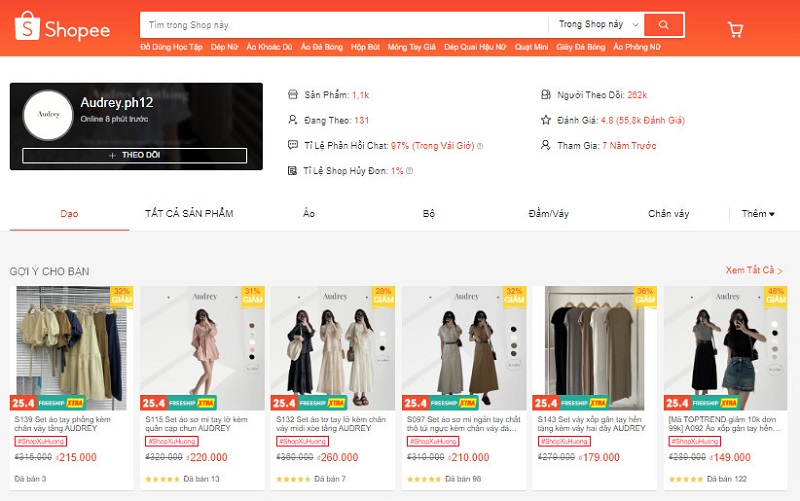Open the Chân váy tab
Screen dimensions: 800x501
668,214
